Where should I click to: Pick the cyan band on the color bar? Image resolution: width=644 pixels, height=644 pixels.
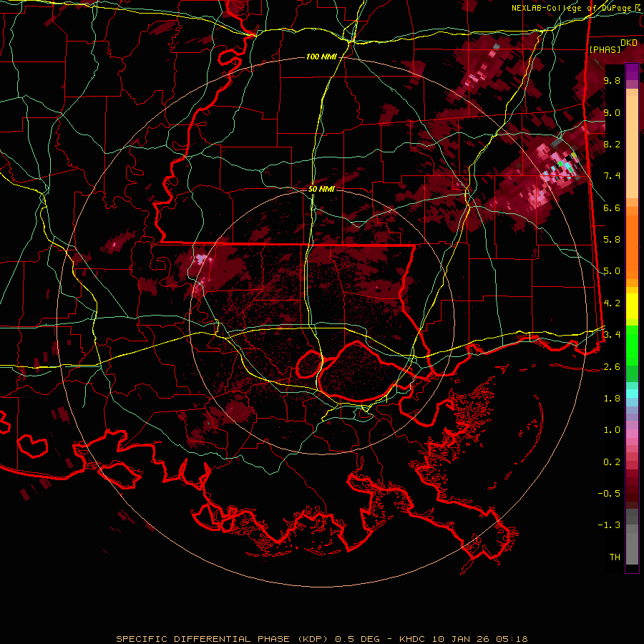632,394
